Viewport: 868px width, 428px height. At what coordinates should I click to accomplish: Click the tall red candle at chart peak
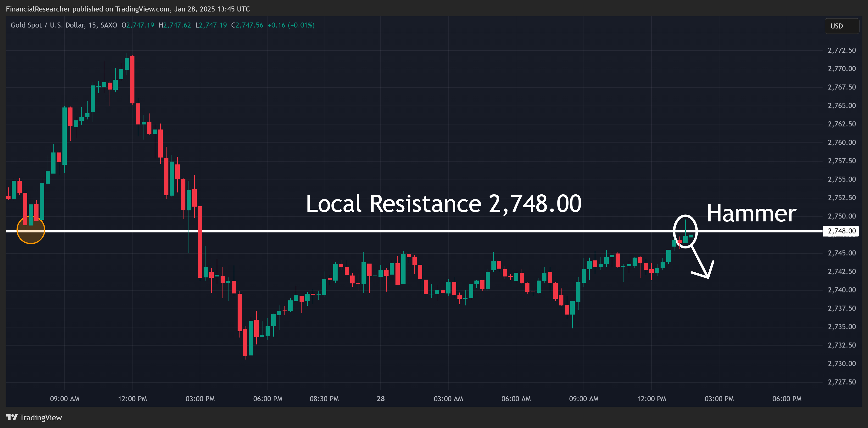point(132,80)
